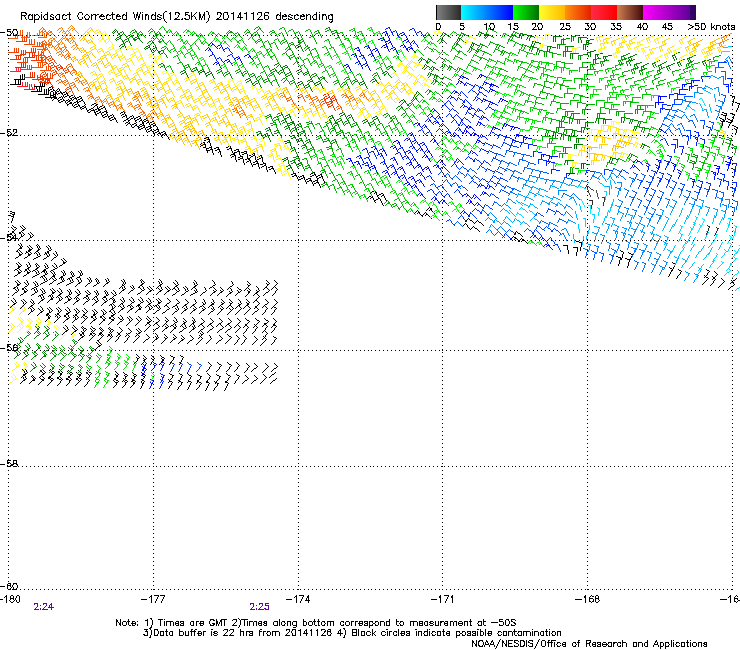The height and width of the screenshot is (650, 740).
Task: Click the '20141126 descending' date text in title
Action: tap(274, 17)
